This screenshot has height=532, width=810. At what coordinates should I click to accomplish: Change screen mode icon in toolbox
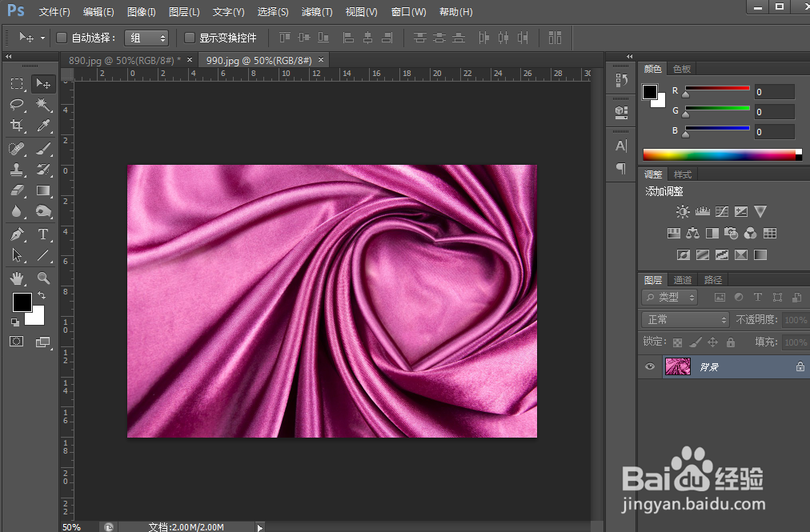tap(43, 342)
